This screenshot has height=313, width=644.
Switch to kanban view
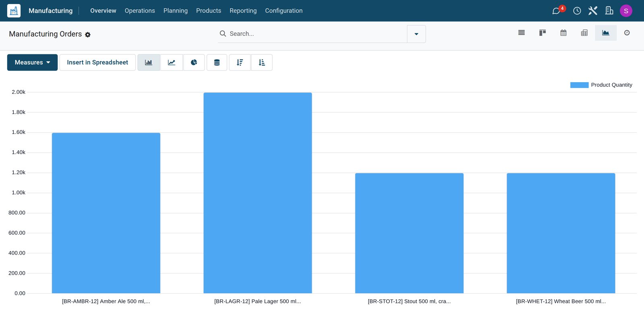543,33
